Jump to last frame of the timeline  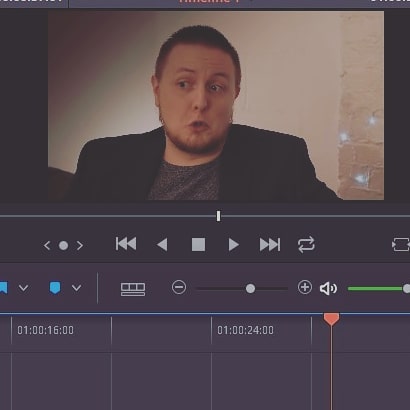[270, 245]
